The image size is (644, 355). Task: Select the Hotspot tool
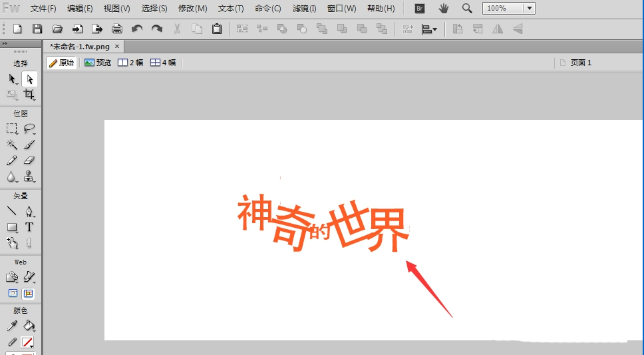(12, 277)
